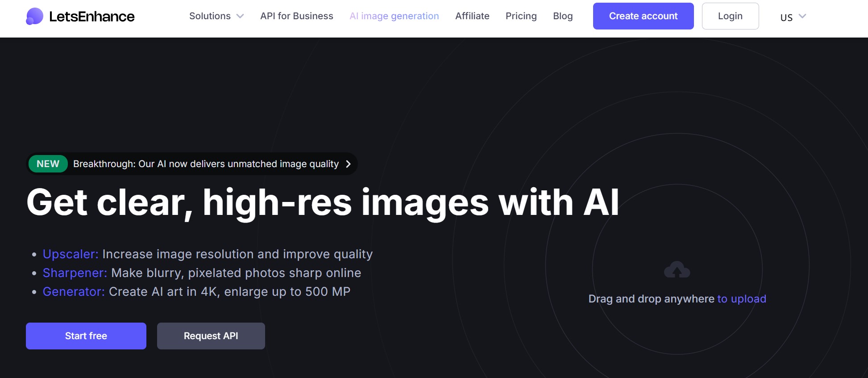Select the Generator link

tap(74, 292)
